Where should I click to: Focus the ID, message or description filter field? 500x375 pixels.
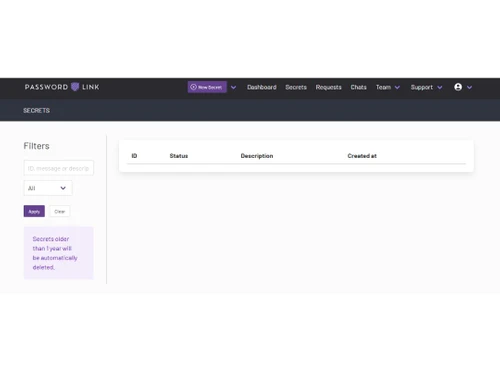59,168
